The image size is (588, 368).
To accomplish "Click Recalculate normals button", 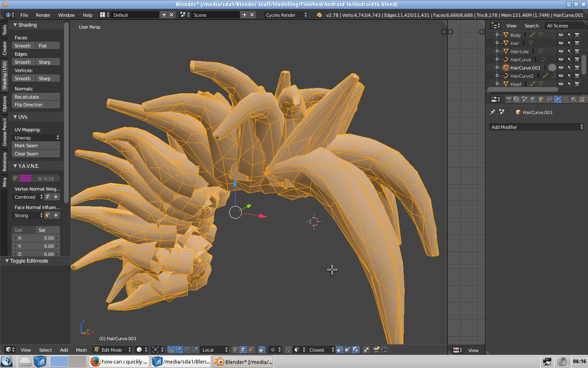I will click(x=36, y=96).
